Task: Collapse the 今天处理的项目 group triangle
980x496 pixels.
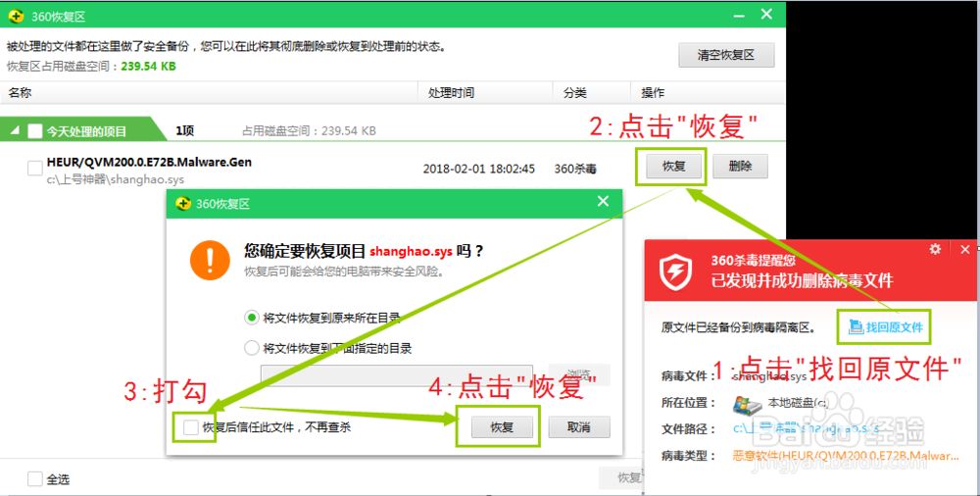Action: (15, 130)
